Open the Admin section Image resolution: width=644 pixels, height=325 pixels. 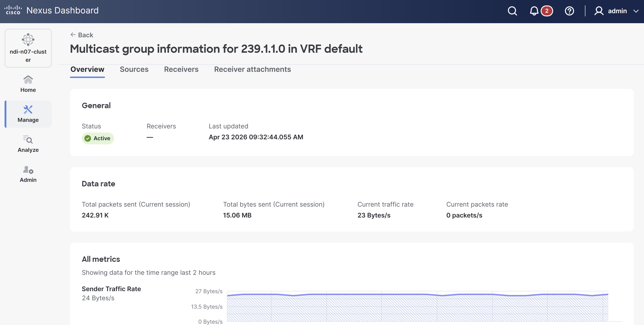(28, 174)
